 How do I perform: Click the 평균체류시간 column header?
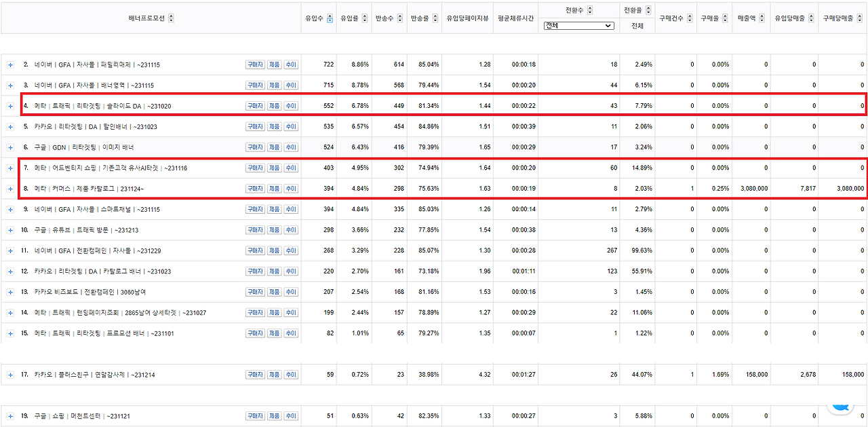[515, 18]
